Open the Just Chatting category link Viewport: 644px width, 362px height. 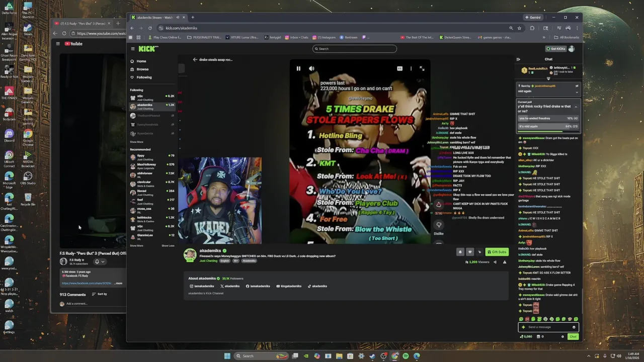click(x=208, y=261)
